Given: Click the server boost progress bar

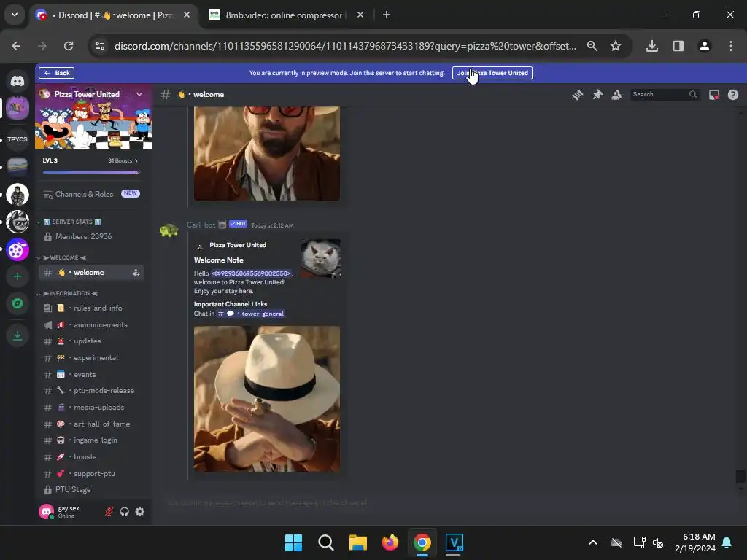Looking at the screenshot, I should click(x=90, y=172).
